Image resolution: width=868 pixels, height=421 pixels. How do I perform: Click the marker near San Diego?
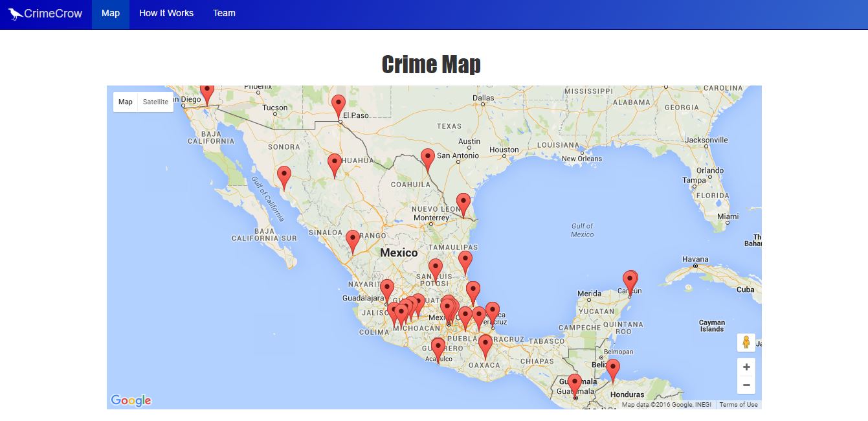[x=206, y=95]
